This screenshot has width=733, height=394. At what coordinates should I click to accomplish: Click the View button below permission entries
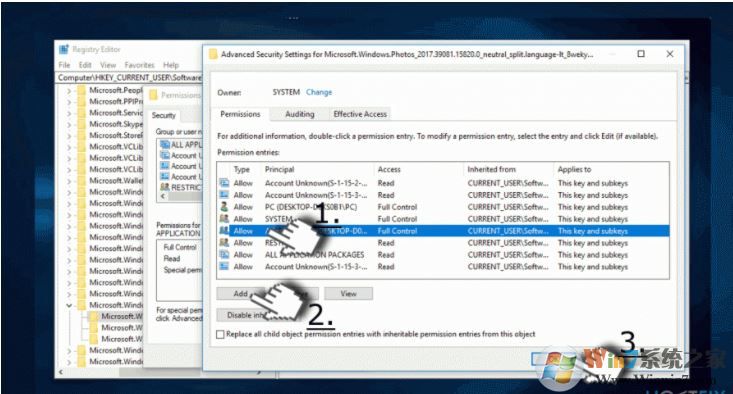(348, 294)
